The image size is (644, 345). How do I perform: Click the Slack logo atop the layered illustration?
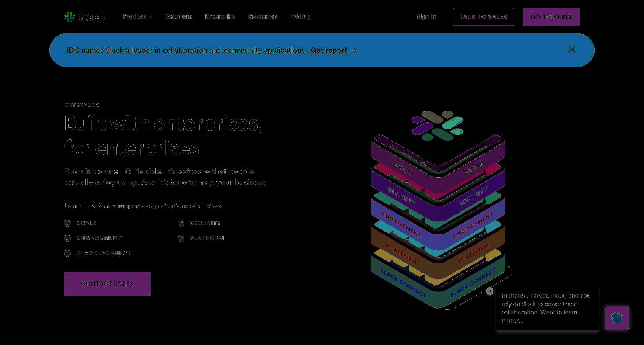tap(437, 126)
